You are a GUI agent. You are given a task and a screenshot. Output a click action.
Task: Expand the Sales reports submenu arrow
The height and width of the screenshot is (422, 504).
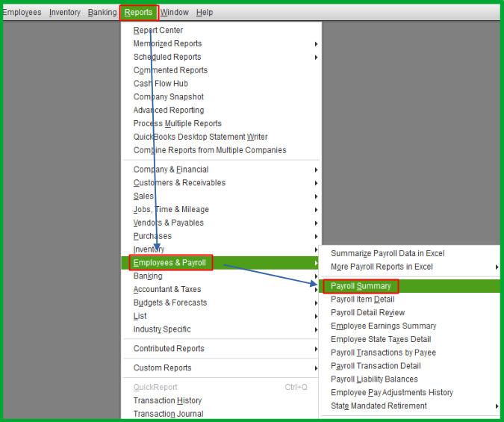(316, 196)
